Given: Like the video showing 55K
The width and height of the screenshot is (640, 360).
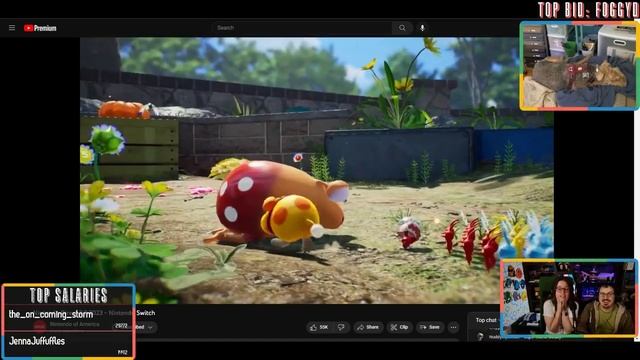Looking at the screenshot, I should 319,327.
